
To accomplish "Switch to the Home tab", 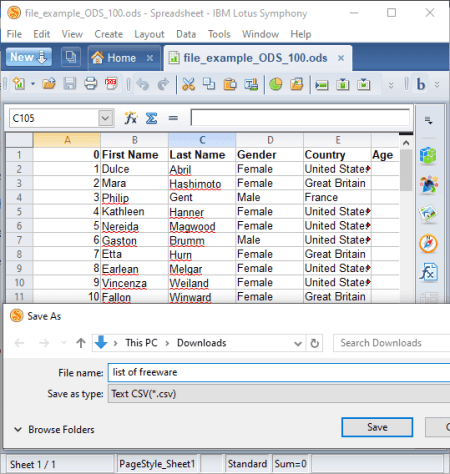I will pos(121,58).
